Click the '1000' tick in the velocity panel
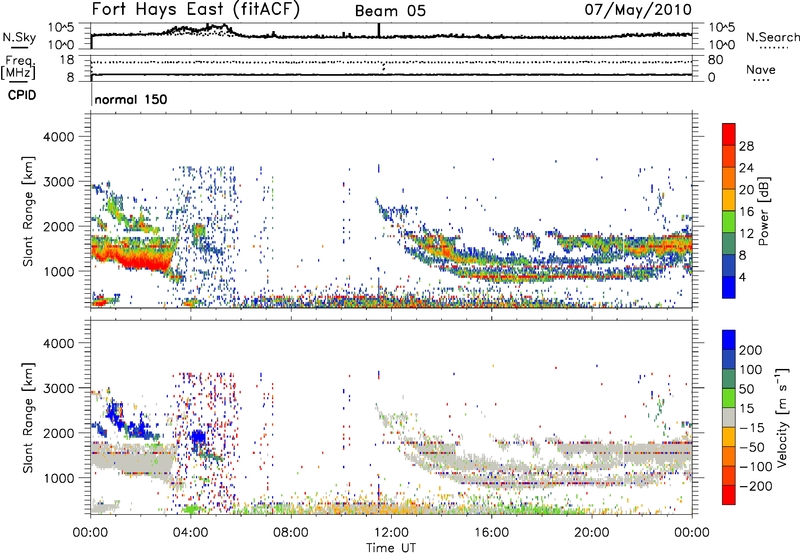 (58, 478)
